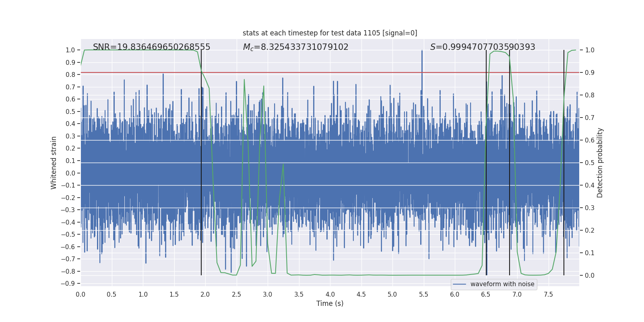
Task: Click the chirp mass Mc annotation
Action: [x=295, y=47]
